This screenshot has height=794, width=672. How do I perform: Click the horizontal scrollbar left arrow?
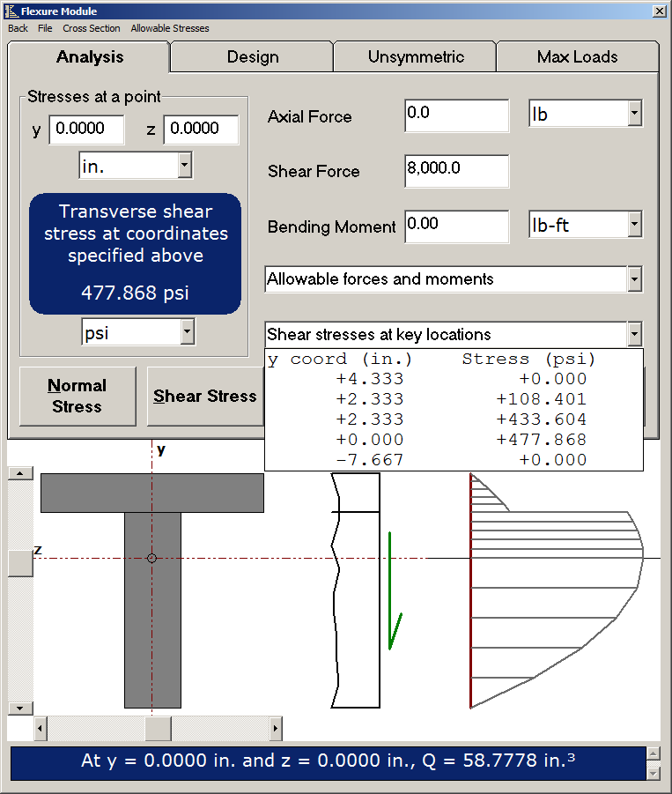pyautogui.click(x=41, y=729)
